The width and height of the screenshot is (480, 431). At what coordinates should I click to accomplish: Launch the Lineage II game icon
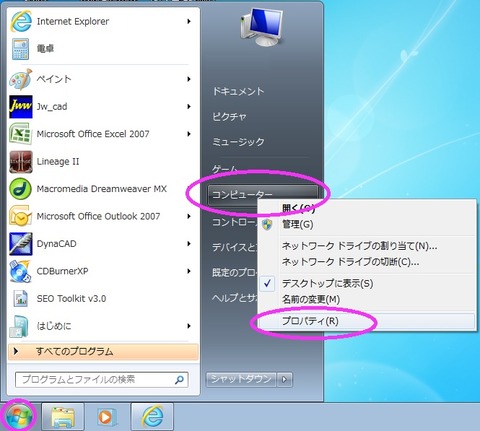point(21,162)
